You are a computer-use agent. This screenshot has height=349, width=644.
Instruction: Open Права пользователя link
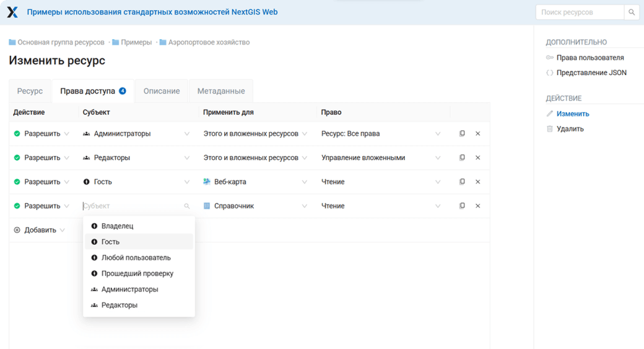pyautogui.click(x=590, y=58)
